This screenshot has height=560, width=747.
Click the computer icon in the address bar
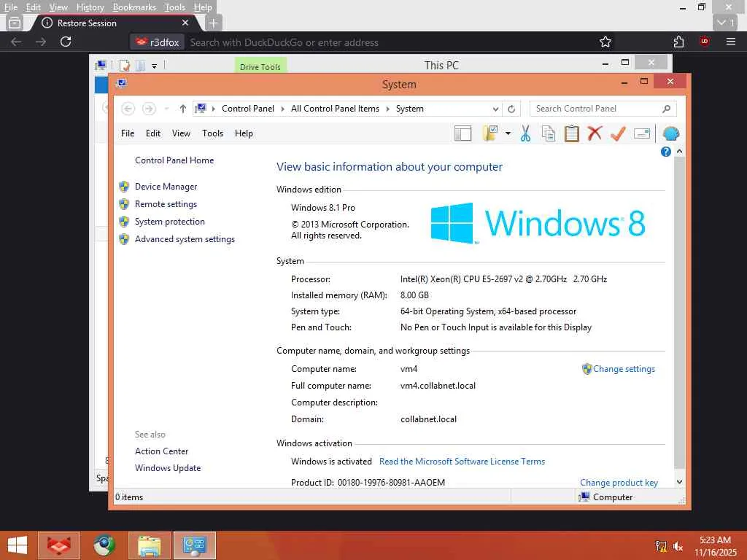click(x=201, y=109)
